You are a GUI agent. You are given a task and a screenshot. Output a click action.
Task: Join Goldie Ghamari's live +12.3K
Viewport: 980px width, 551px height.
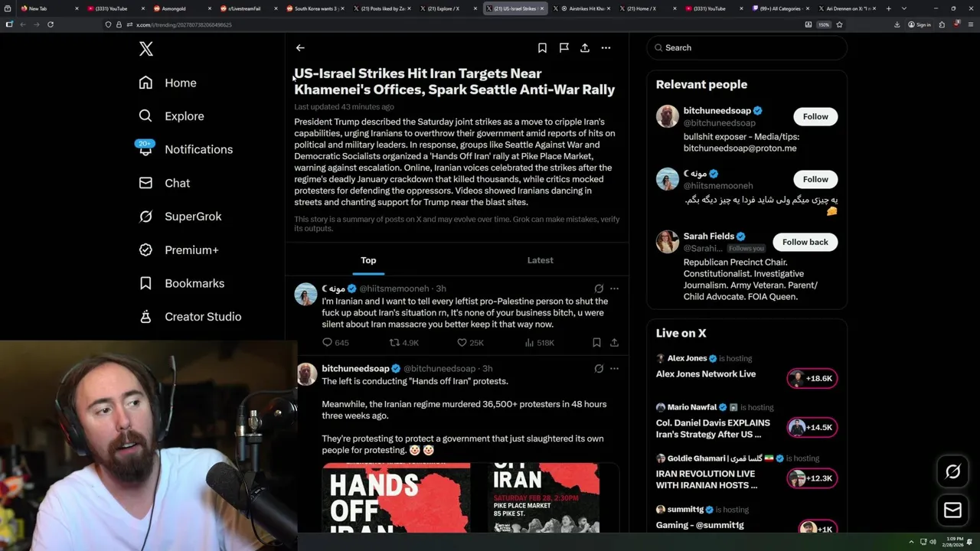[x=812, y=478]
